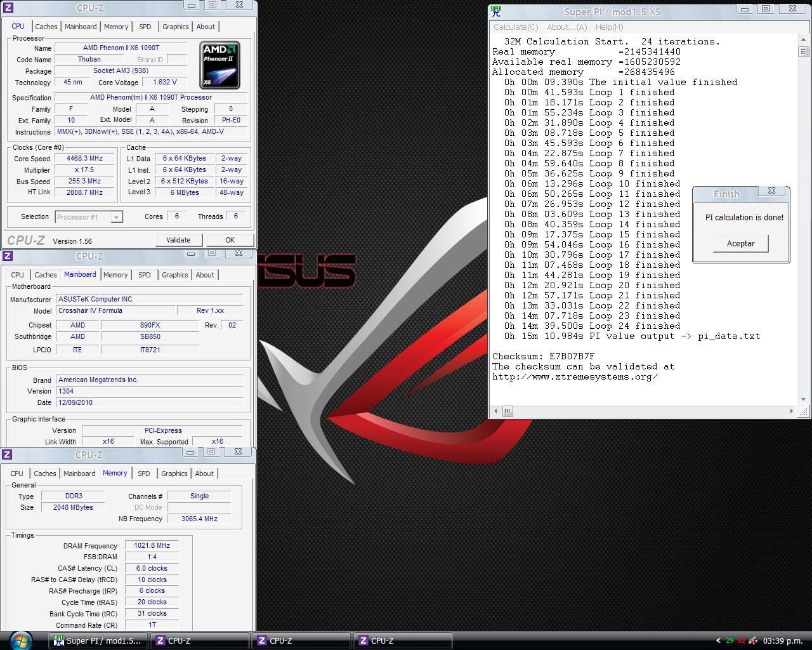This screenshot has width=812, height=650.
Task: Click the Loop 24 finished line
Action: [x=593, y=326]
